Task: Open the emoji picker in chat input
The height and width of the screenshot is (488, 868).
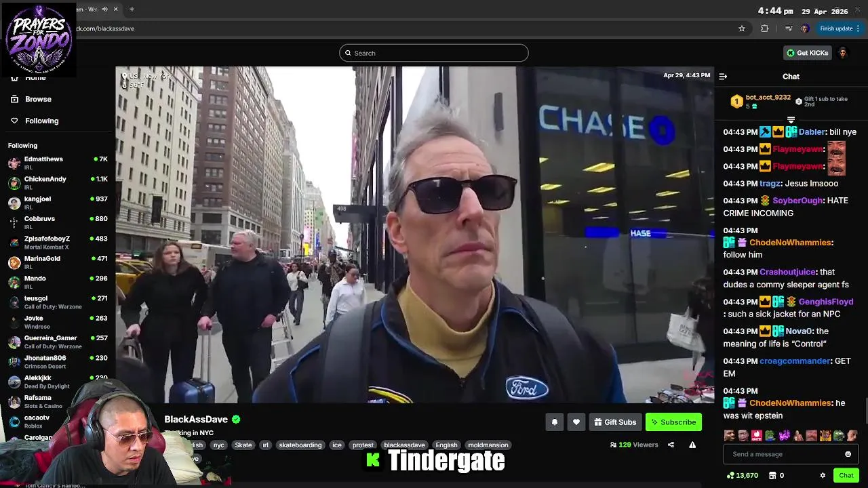Action: tap(848, 454)
